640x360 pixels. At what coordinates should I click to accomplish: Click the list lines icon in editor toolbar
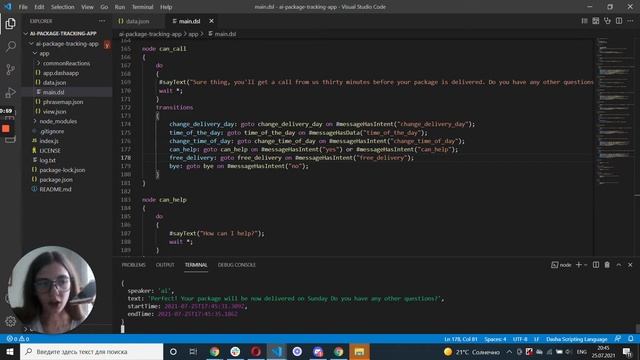(x=584, y=21)
